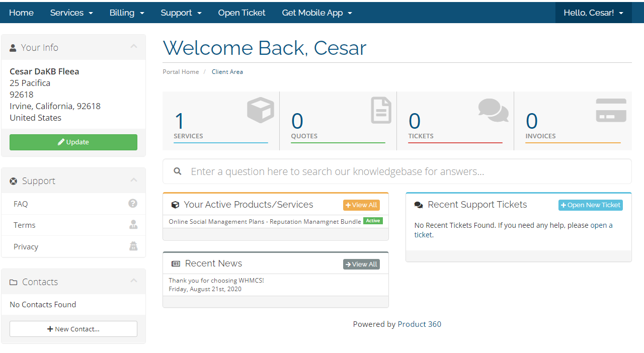The image size is (644, 353).
Task: Collapse the Support sidebar panel chevron
Action: [133, 180]
